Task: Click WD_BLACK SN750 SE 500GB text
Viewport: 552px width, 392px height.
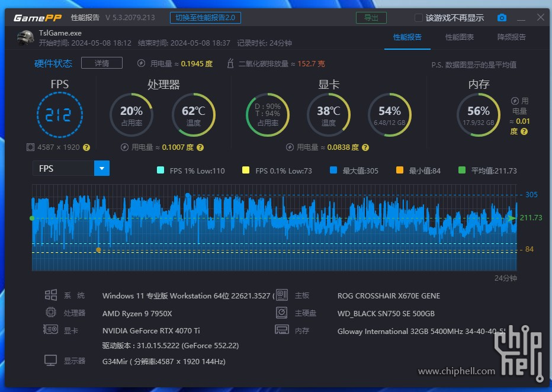Action: (386, 313)
